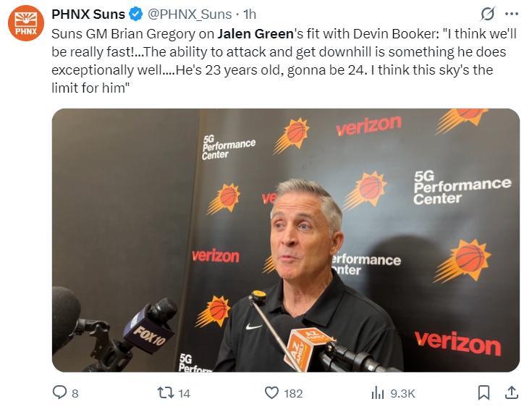Open the Brian Gregory interview photo
Viewport: 532px width, 412px height.
285,240
